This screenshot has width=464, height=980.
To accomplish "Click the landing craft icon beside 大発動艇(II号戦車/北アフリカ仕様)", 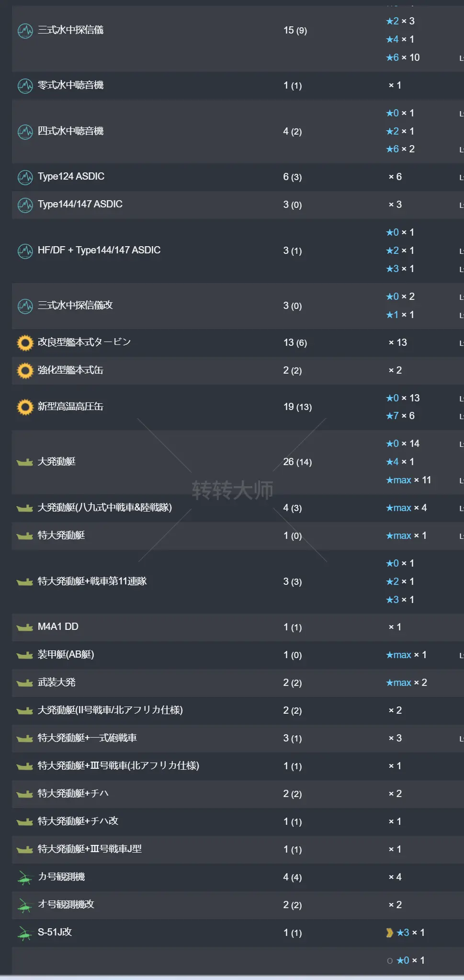I will coord(24,711).
